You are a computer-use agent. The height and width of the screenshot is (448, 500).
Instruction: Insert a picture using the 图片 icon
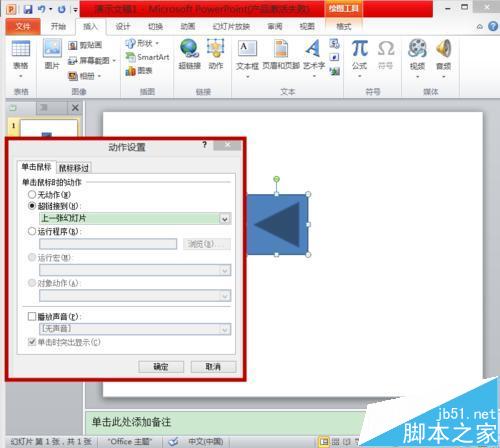pos(52,54)
